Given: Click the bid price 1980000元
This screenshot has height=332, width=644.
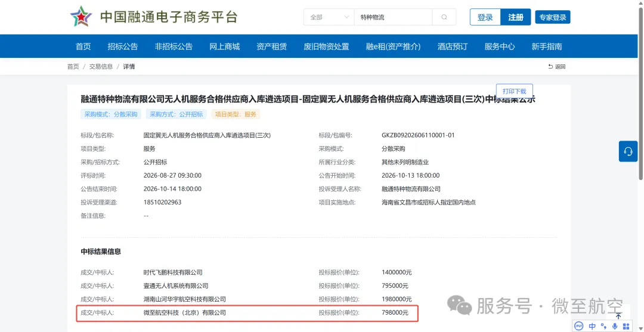Looking at the screenshot, I should [397, 300].
